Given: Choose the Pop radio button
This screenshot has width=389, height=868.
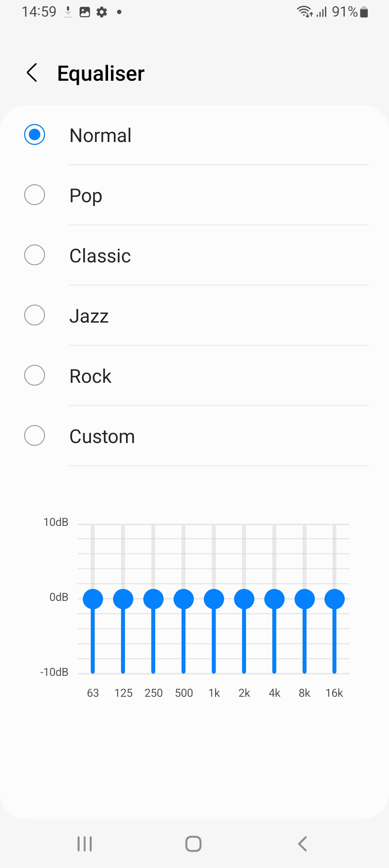Looking at the screenshot, I should pos(35,195).
